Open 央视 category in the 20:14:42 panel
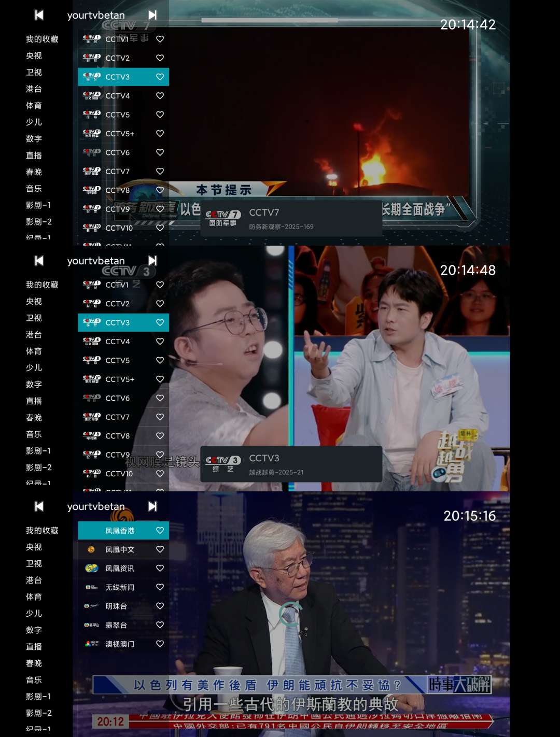 pos(34,56)
